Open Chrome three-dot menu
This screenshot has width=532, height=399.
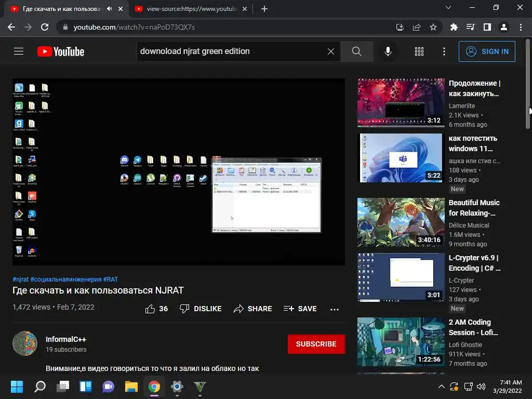521,27
